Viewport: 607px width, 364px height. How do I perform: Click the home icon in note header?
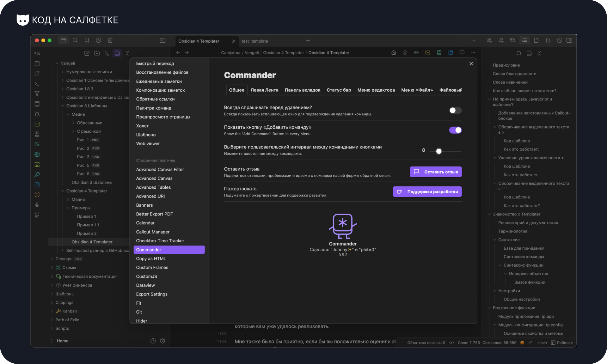394,53
